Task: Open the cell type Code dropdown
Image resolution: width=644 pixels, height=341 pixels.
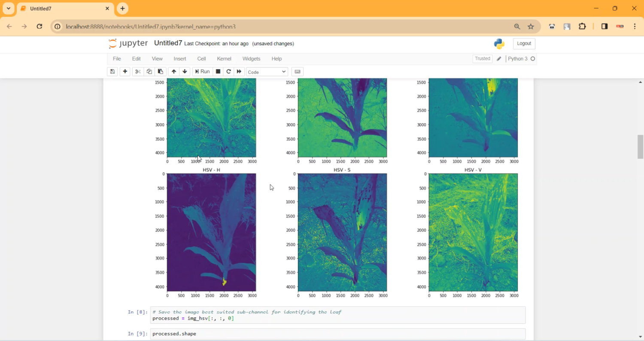Action: click(x=267, y=72)
